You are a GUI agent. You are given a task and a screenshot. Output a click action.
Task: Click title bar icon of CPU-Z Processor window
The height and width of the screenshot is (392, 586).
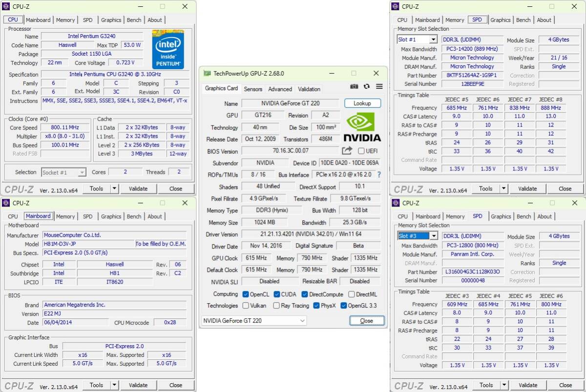click(6, 6)
